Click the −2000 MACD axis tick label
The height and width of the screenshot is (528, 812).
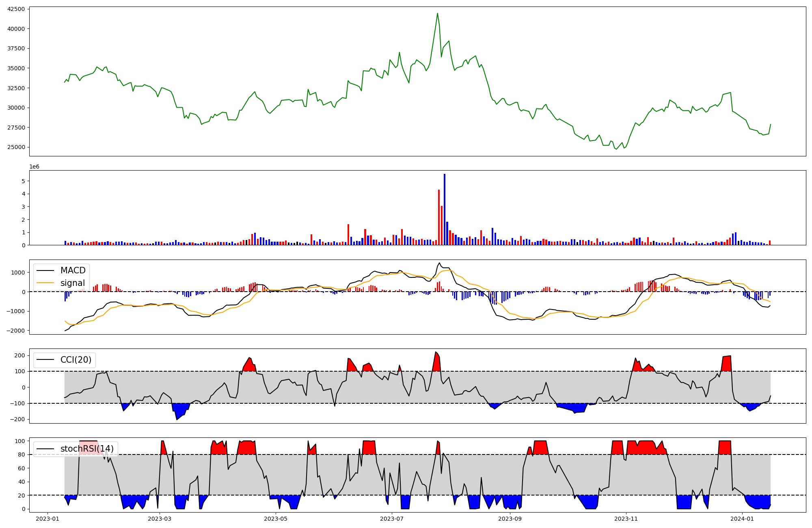pos(15,331)
